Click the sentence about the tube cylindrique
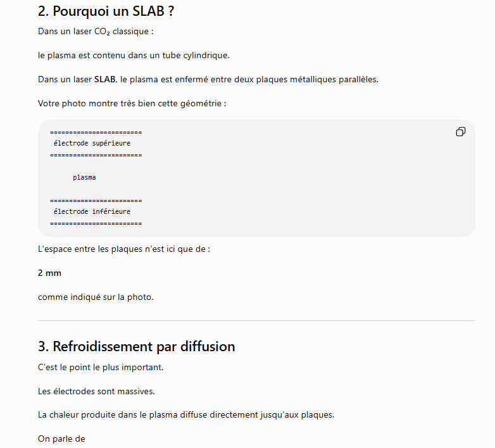Viewport: 495px width, 448px height. point(134,56)
